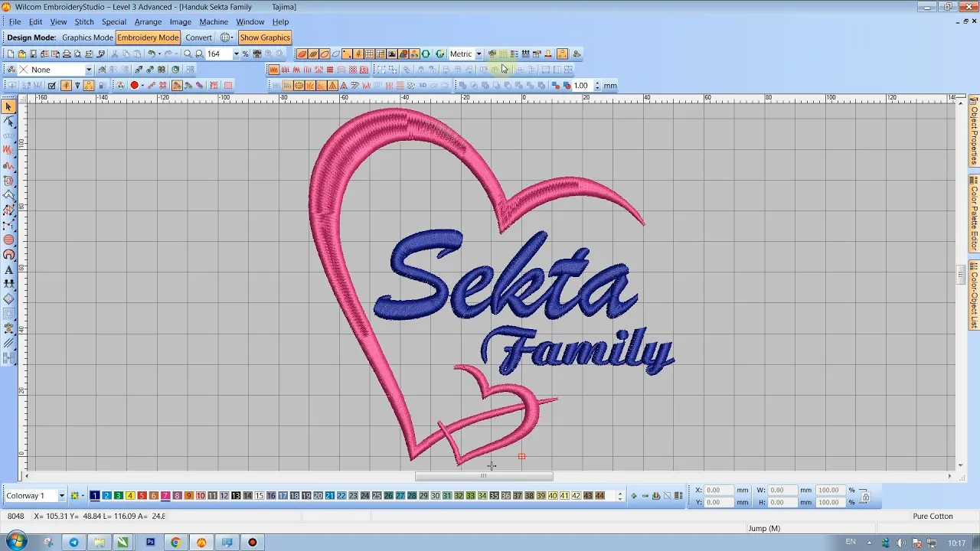Viewport: 980px width, 551px height.
Task: Open the Help menu
Action: click(x=280, y=21)
